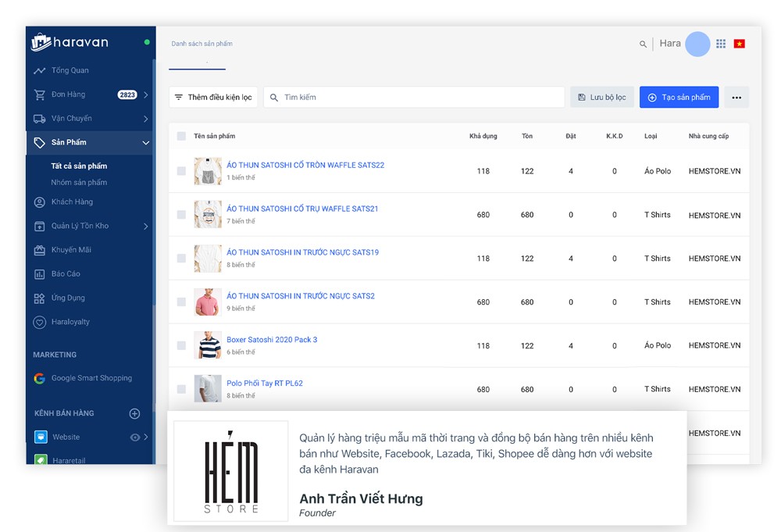Click the Sản Phẩm tag icon
781x532 pixels.
click(39, 142)
